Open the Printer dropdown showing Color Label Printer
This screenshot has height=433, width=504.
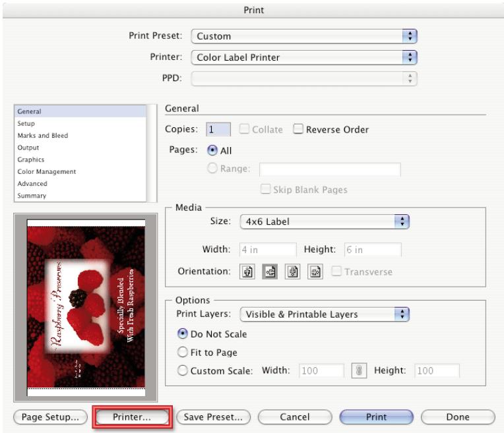(304, 57)
